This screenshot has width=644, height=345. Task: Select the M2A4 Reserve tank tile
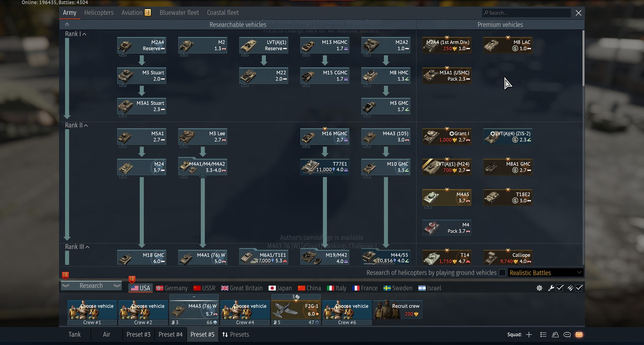tap(142, 45)
